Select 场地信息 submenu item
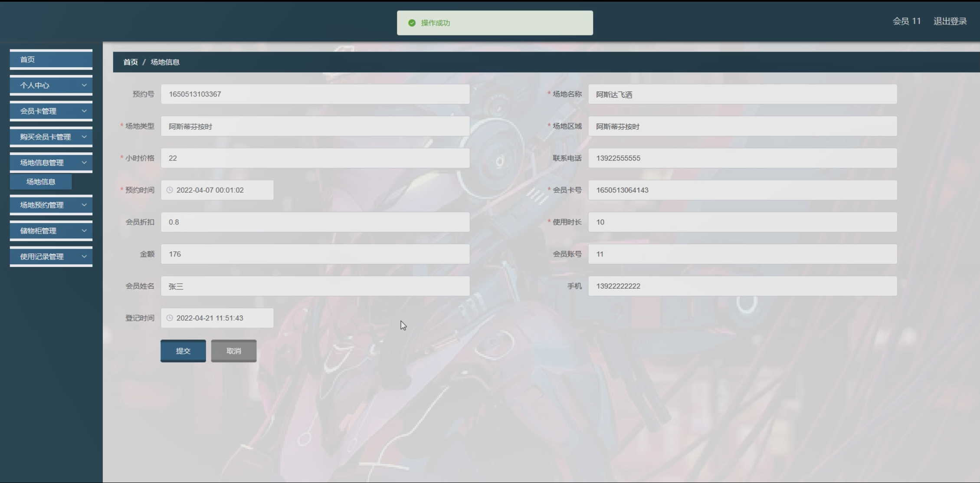This screenshot has height=483, width=980. coord(41,182)
